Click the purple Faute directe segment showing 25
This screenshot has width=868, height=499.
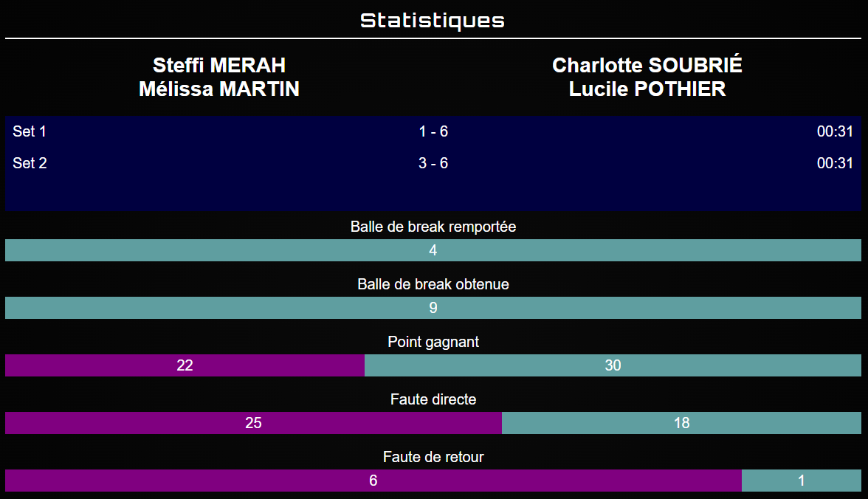coord(253,423)
